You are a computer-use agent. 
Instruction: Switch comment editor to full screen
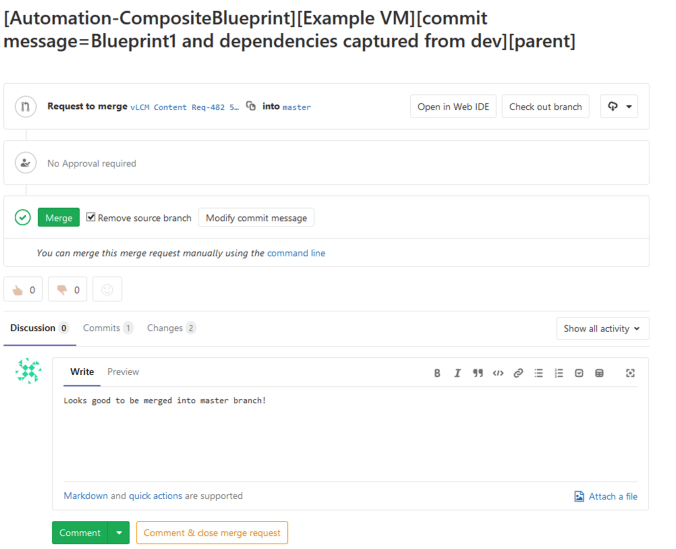(630, 373)
